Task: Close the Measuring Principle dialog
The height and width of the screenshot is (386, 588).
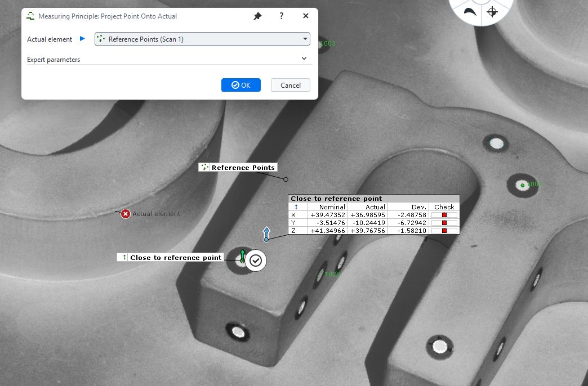Action: coord(306,16)
